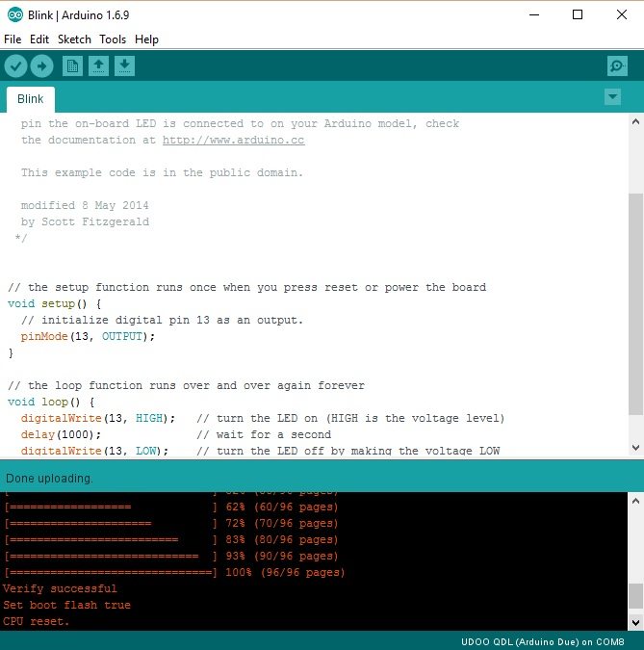644x650 pixels.
Task: Click 'by Scott Fitzgerald' comment line
Action: [x=85, y=221]
